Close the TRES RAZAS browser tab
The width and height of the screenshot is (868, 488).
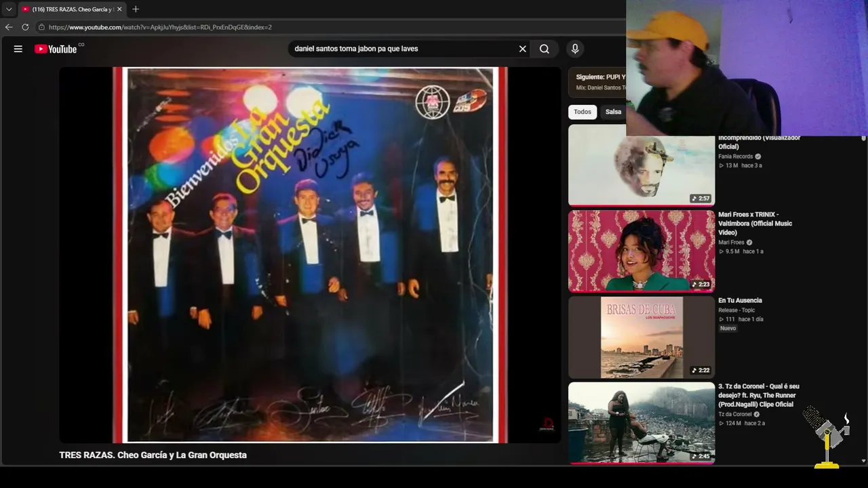point(119,9)
